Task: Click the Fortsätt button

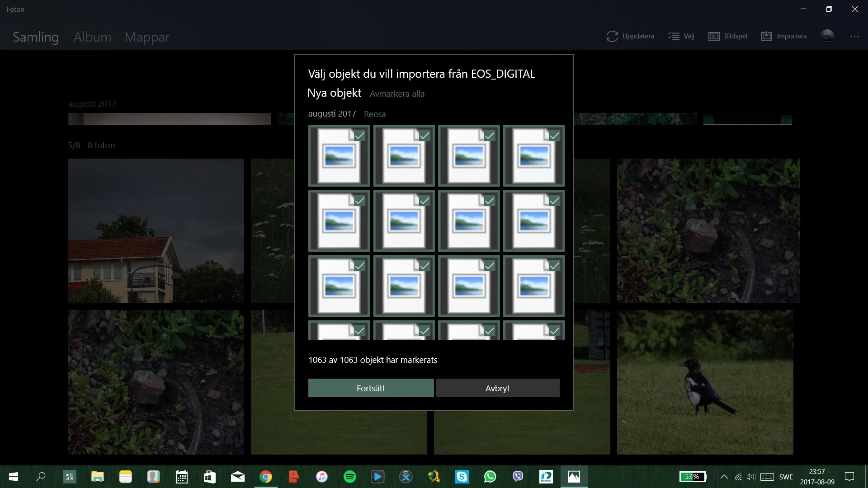Action: (371, 388)
